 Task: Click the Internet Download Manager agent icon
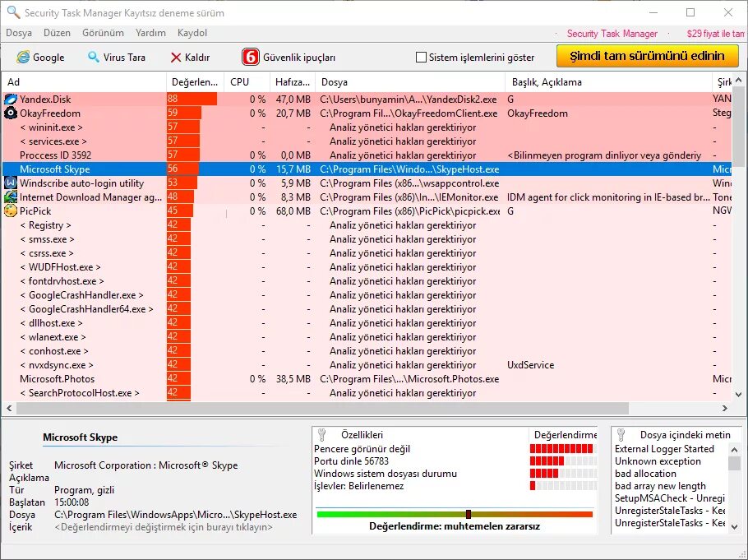[x=11, y=197]
